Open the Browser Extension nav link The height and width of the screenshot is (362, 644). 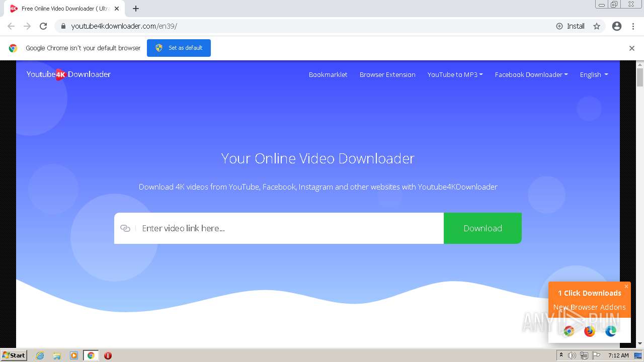tap(387, 74)
